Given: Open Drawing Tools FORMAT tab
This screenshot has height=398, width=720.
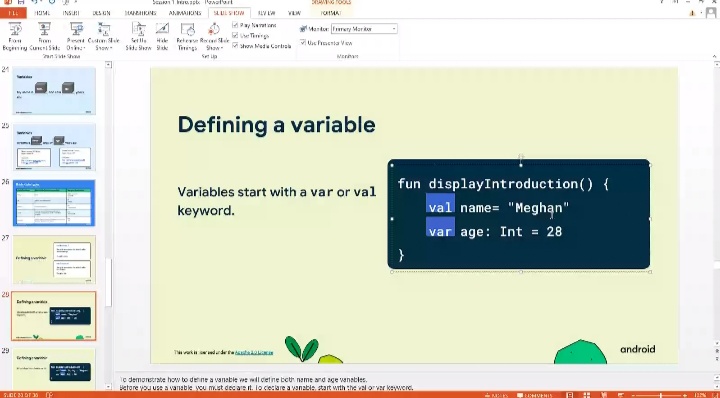Looking at the screenshot, I should [331, 13].
